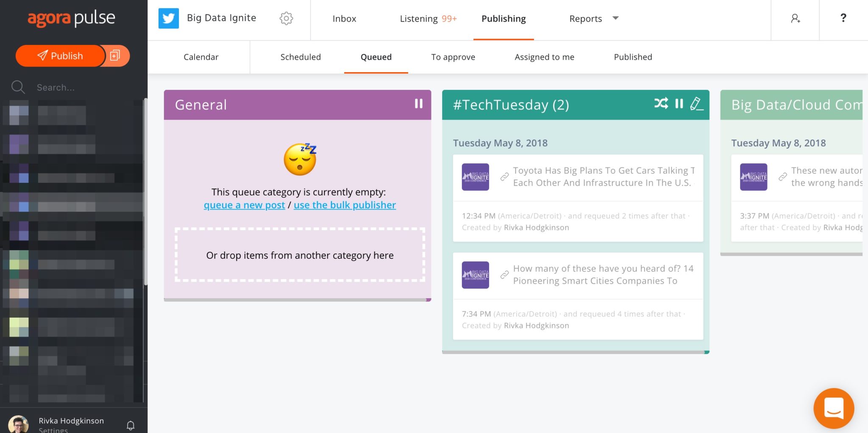Open the bulk publish icon next to Publish

(x=116, y=56)
